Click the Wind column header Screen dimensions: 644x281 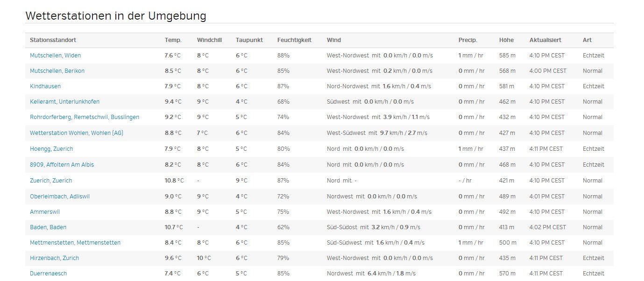334,40
